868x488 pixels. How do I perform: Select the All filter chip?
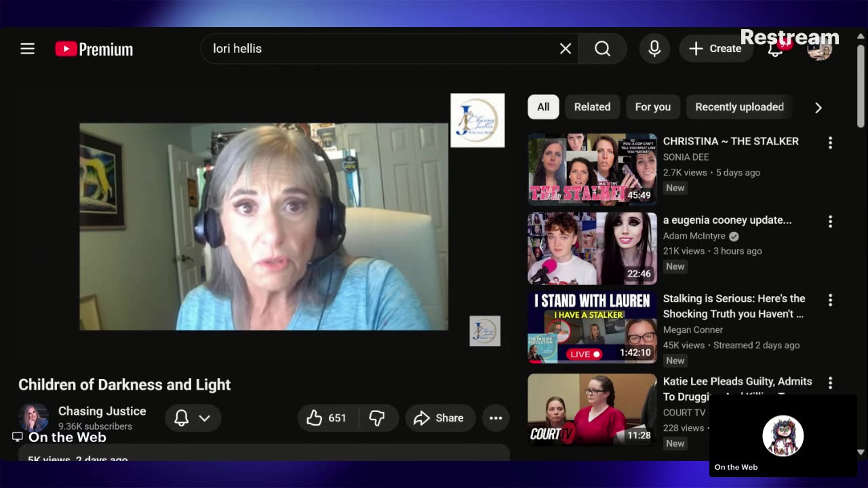[x=543, y=107]
